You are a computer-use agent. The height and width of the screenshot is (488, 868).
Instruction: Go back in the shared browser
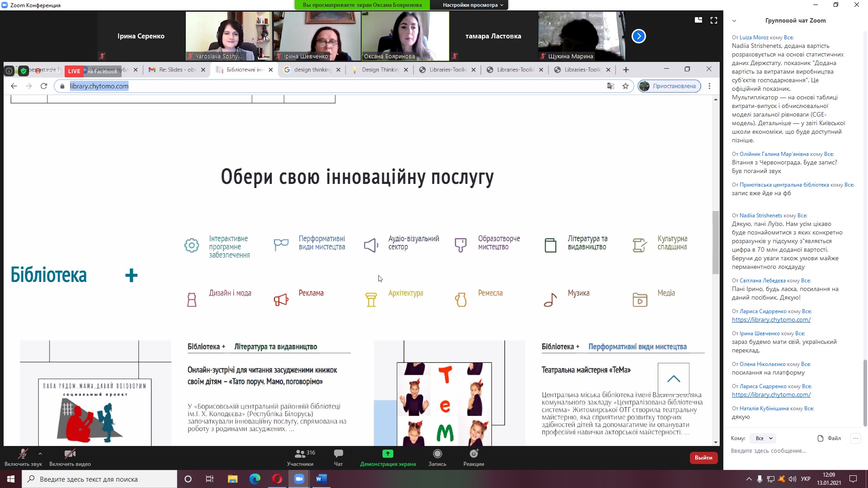pos(14,86)
